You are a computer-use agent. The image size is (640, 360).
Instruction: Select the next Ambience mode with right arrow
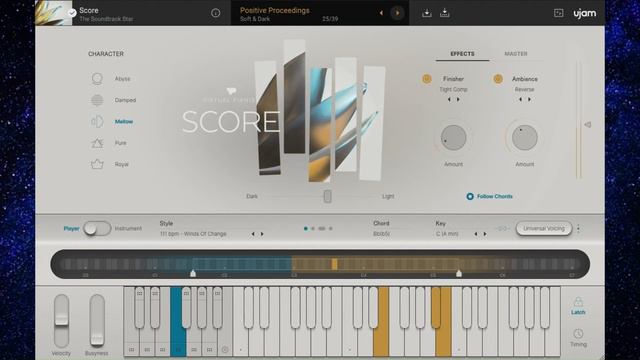coord(529,99)
